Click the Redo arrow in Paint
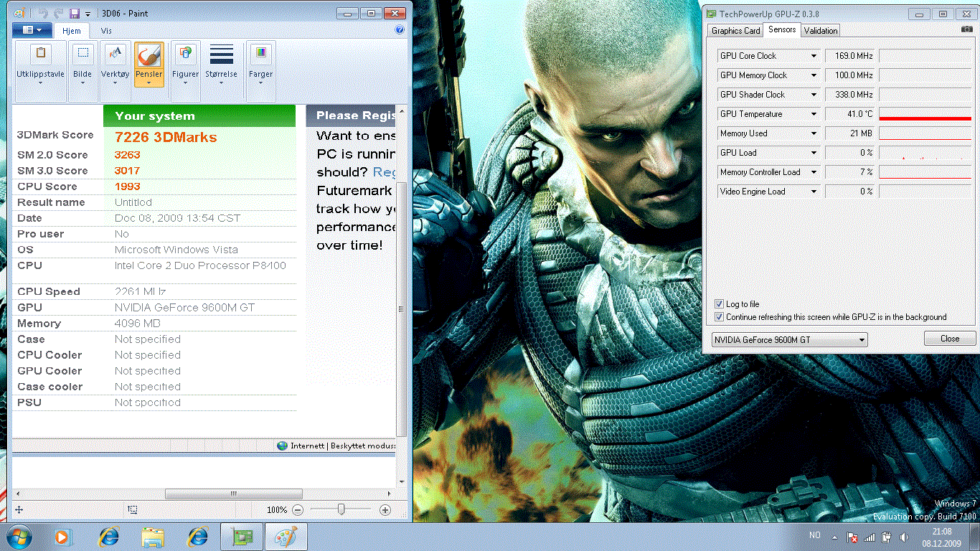Screen dimensions: 980x551 pyautogui.click(x=58, y=13)
